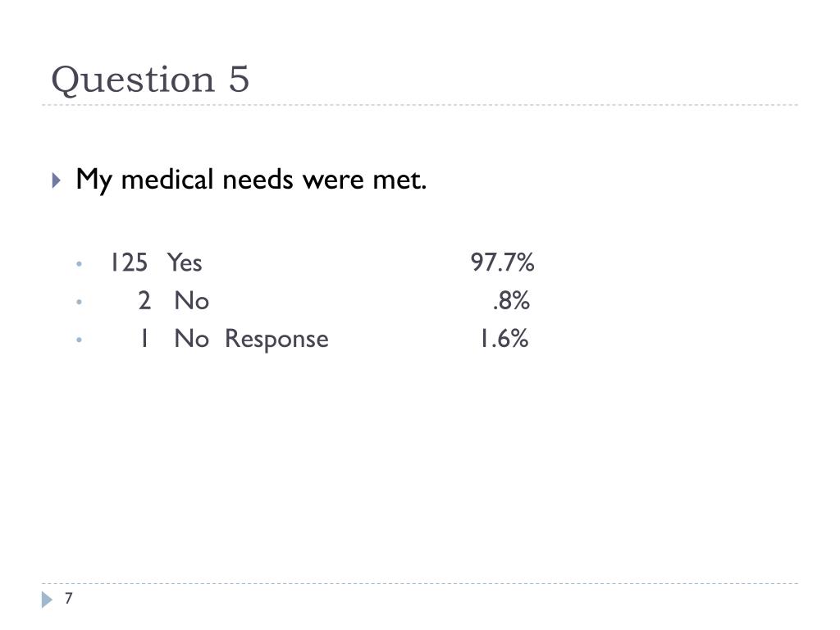The width and height of the screenshot is (840, 630).
Task: Click the triangle icon in slide footer
Action: coord(47,600)
